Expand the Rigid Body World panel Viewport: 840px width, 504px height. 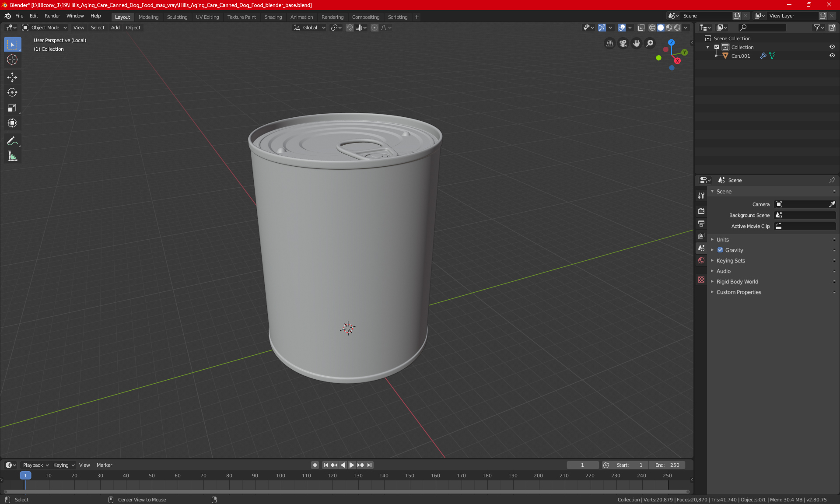click(x=737, y=282)
